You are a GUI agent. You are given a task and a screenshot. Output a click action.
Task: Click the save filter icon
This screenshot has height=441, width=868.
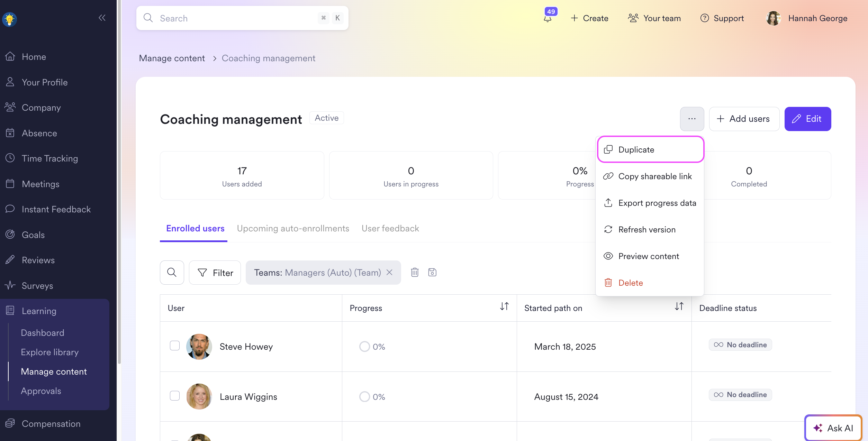(x=432, y=273)
